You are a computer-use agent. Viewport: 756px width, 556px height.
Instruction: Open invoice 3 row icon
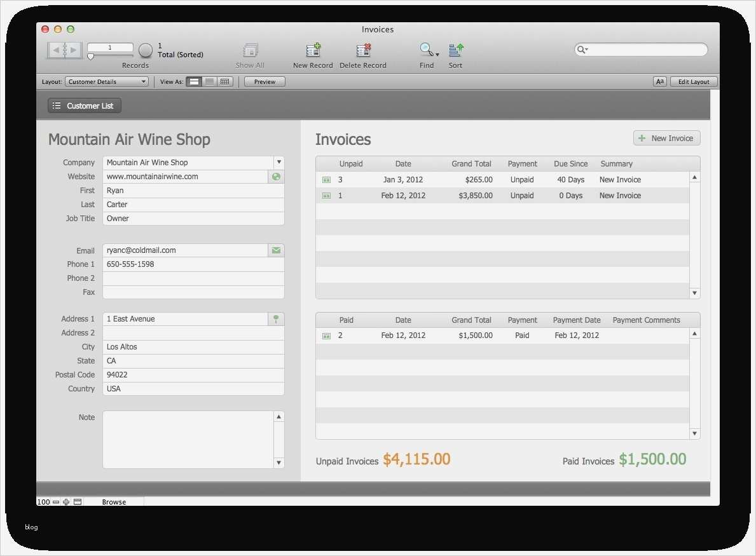click(x=326, y=180)
